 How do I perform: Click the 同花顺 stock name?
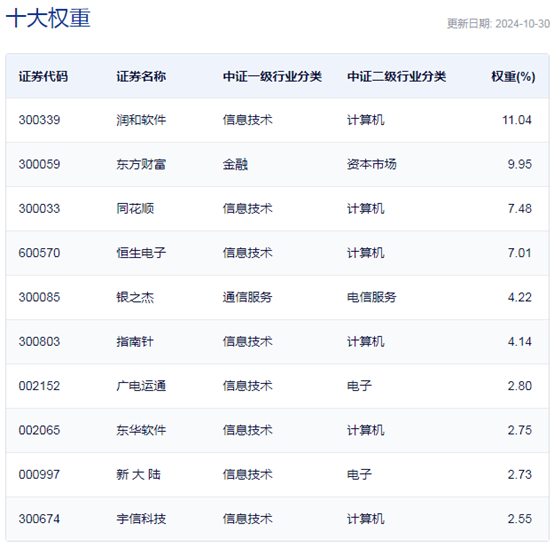tap(135, 208)
